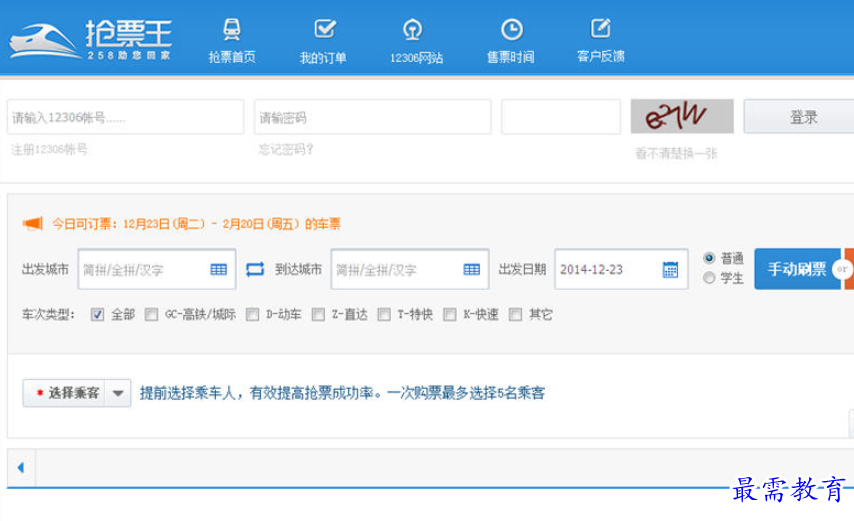Select the 学生 ticket radio button
This screenshot has width=854, height=521.
[709, 278]
